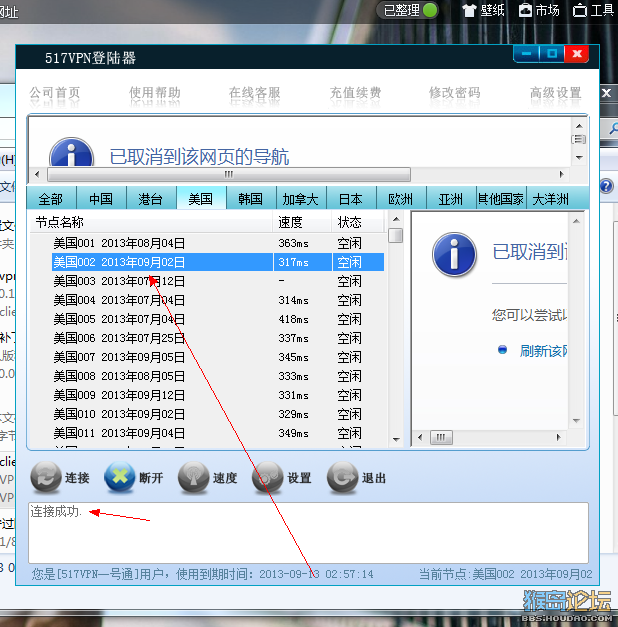
Task: Switch to 大洋洲 region tab
Action: [551, 198]
